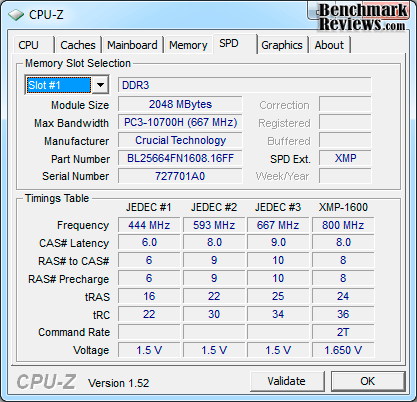Click the 593 MHz frequency cell

(214, 225)
